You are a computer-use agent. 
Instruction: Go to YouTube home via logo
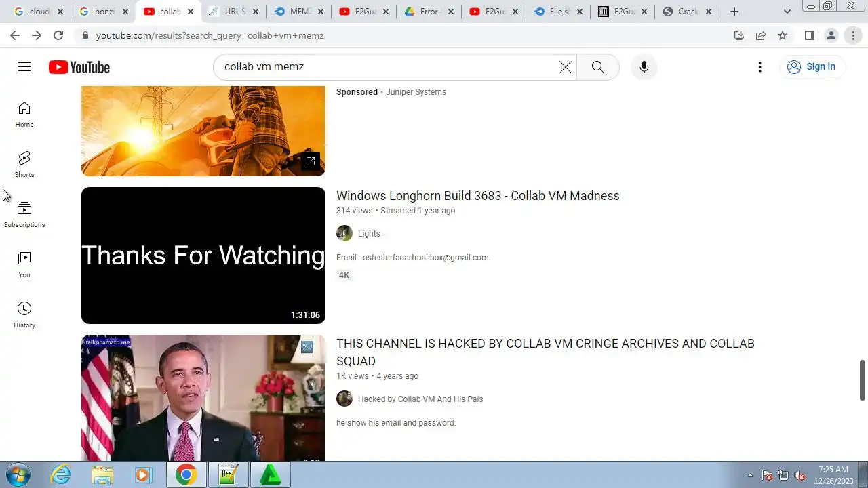pyautogui.click(x=79, y=67)
